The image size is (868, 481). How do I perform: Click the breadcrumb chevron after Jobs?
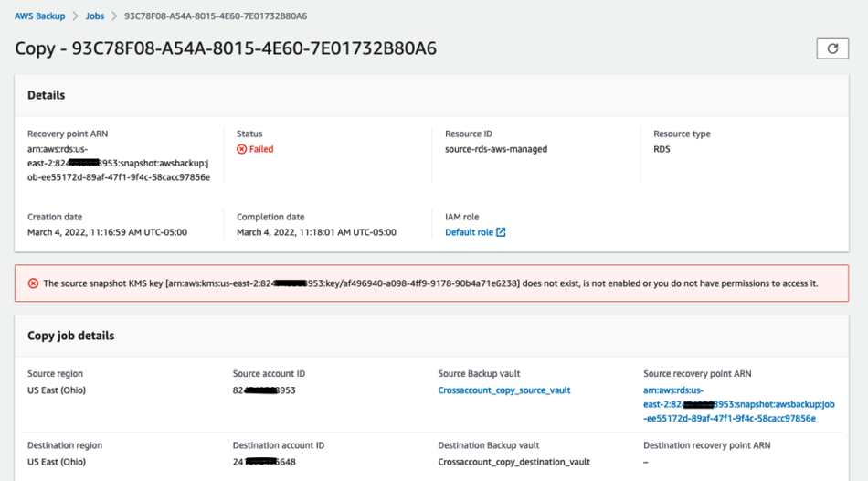tap(114, 16)
